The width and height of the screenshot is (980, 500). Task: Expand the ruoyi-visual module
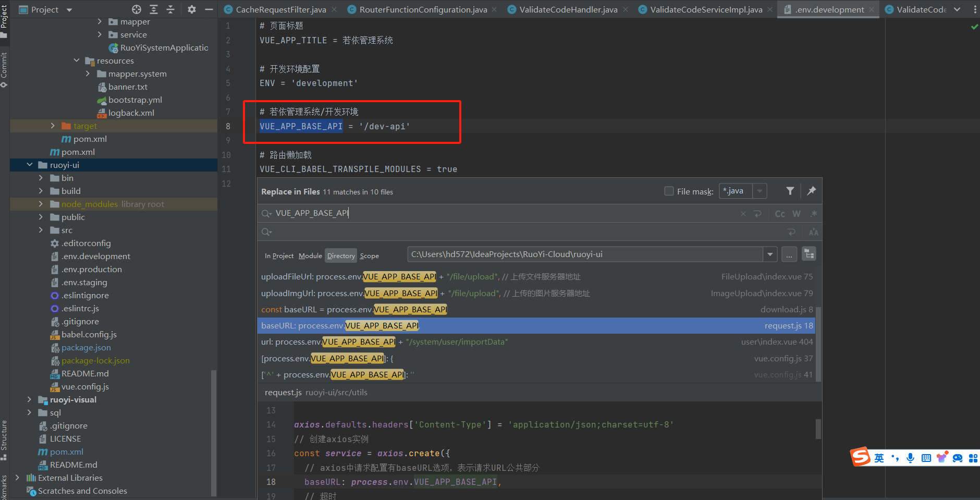[30, 399]
